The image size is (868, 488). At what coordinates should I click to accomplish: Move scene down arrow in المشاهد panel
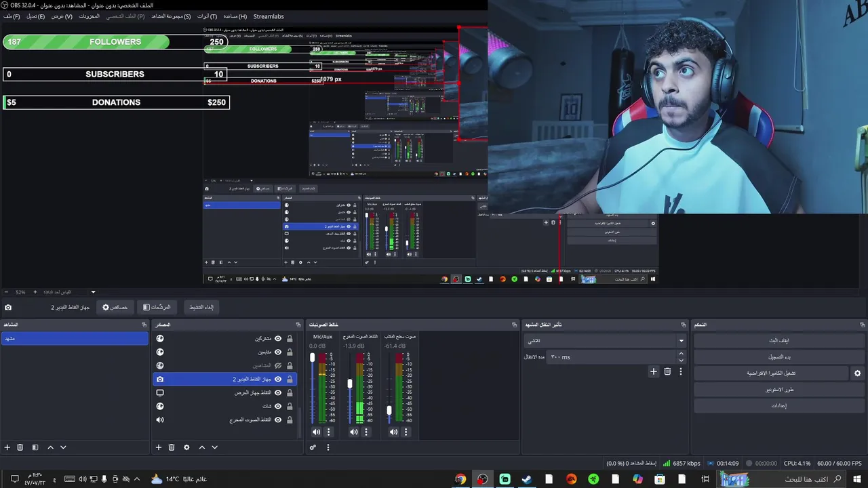(x=63, y=447)
